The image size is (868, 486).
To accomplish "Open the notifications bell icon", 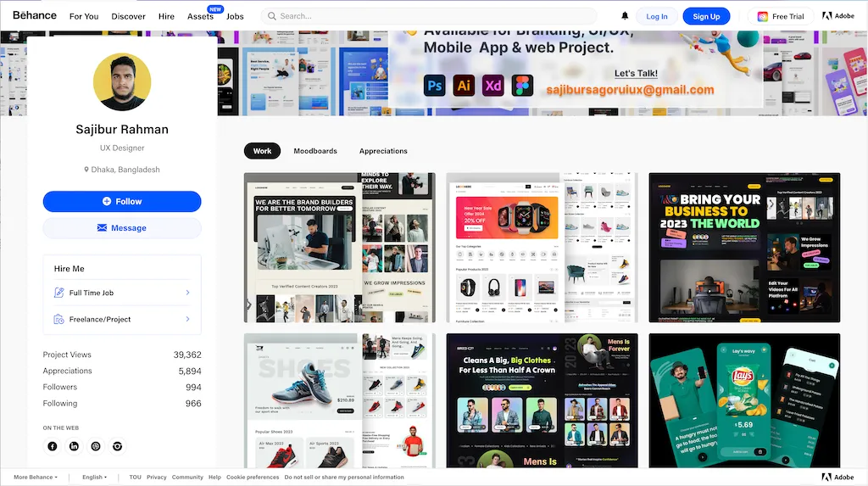I will [x=625, y=16].
